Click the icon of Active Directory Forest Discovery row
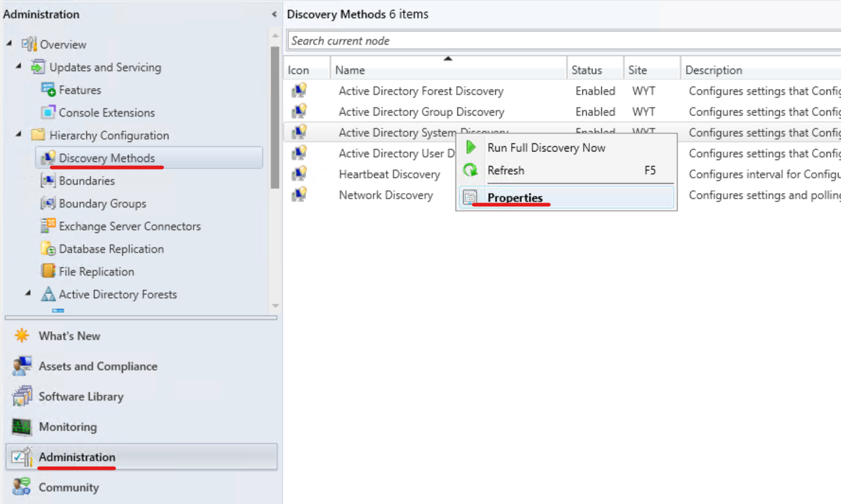This screenshot has width=841, height=504. [x=299, y=91]
